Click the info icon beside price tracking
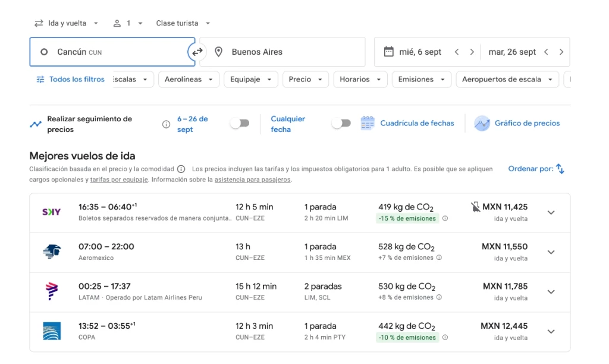609x364 pixels. (x=166, y=124)
